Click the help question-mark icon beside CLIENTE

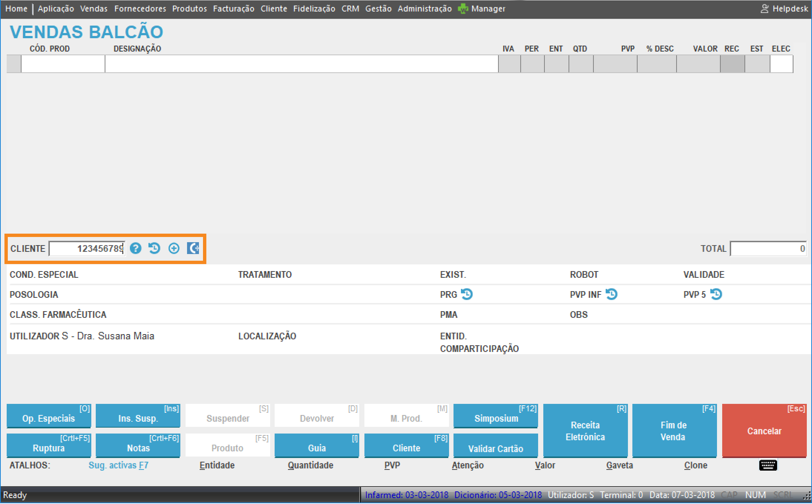[x=136, y=248]
